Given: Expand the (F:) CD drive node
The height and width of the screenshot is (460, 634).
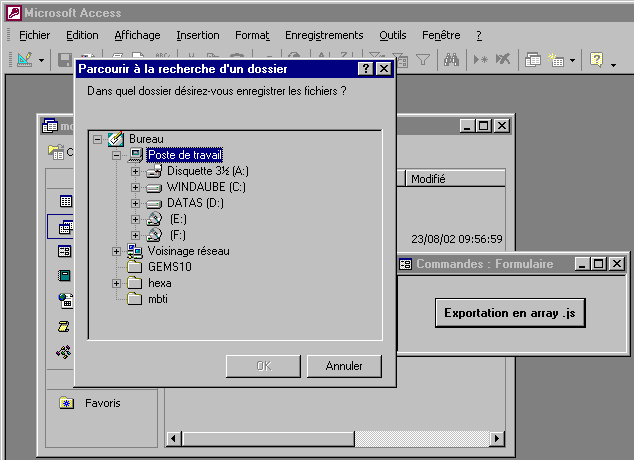Looking at the screenshot, I should click(x=135, y=235).
